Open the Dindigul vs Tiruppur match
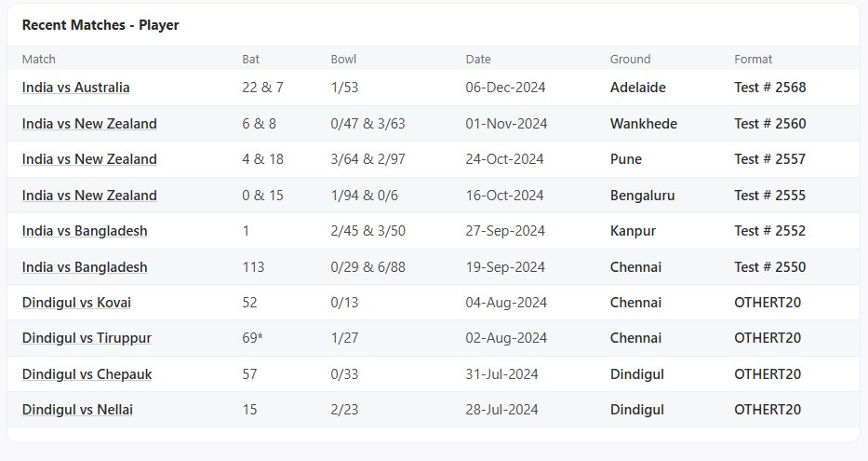This screenshot has width=868, height=461. [87, 338]
